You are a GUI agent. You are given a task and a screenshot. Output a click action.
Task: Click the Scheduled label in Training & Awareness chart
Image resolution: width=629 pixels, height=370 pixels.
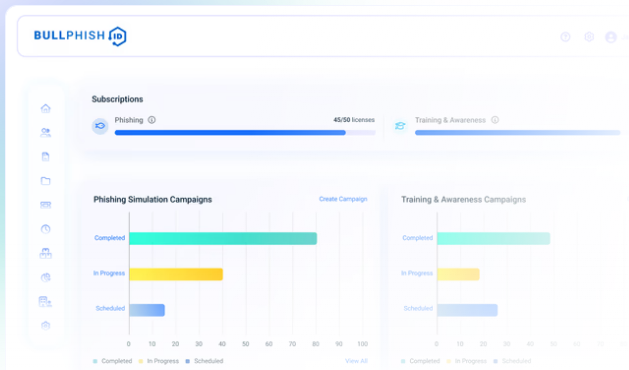coord(418,308)
